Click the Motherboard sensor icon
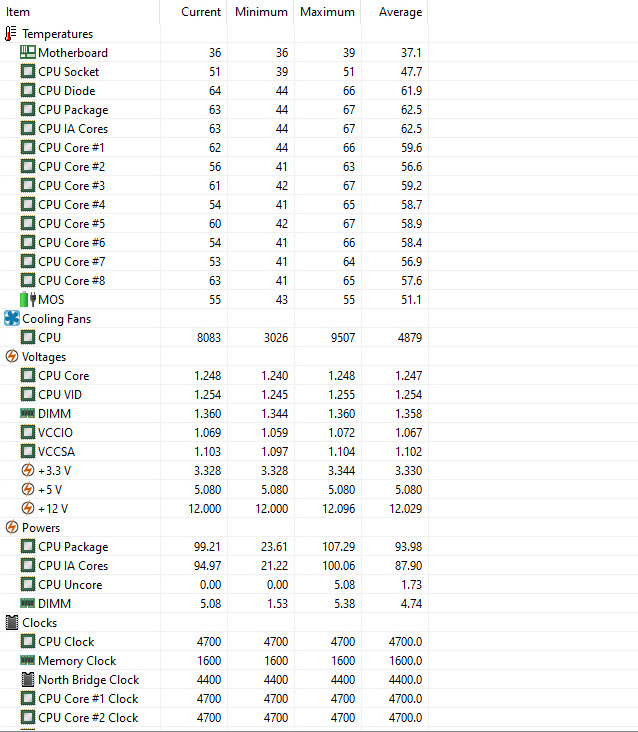 pos(28,52)
